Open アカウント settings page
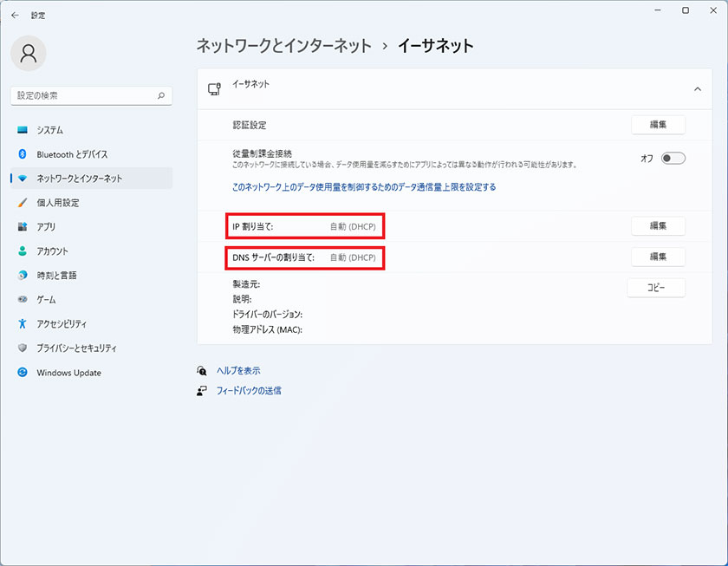Image resolution: width=728 pixels, height=566 pixels. click(x=52, y=251)
